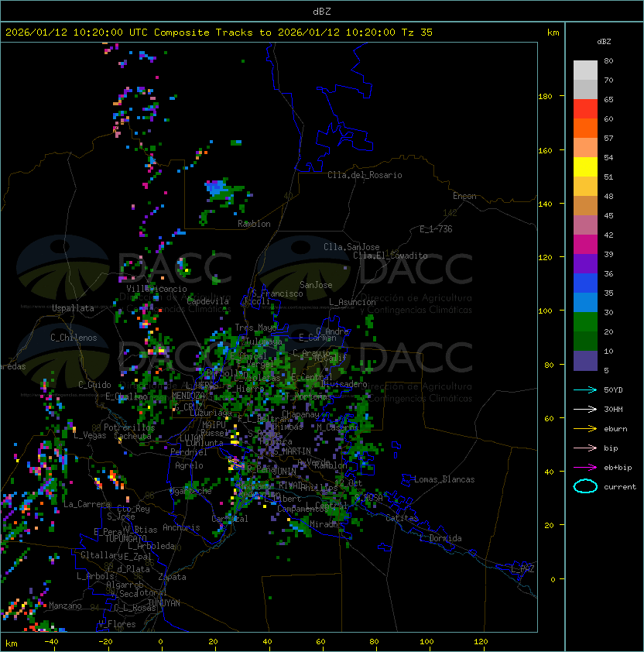The width and height of the screenshot is (644, 652).
Task: Click the cyan 50YD arrow in legend
Action: [585, 390]
